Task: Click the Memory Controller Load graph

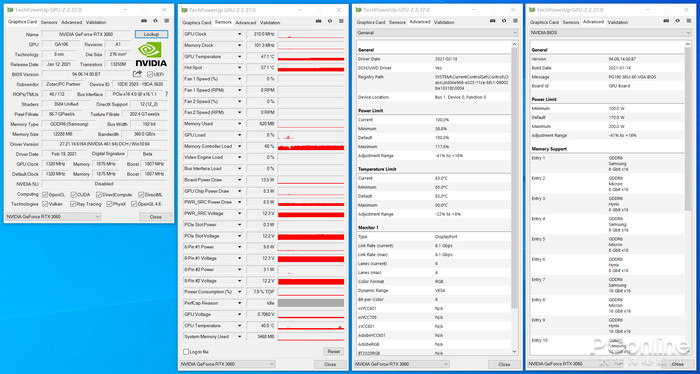Action: [311, 146]
